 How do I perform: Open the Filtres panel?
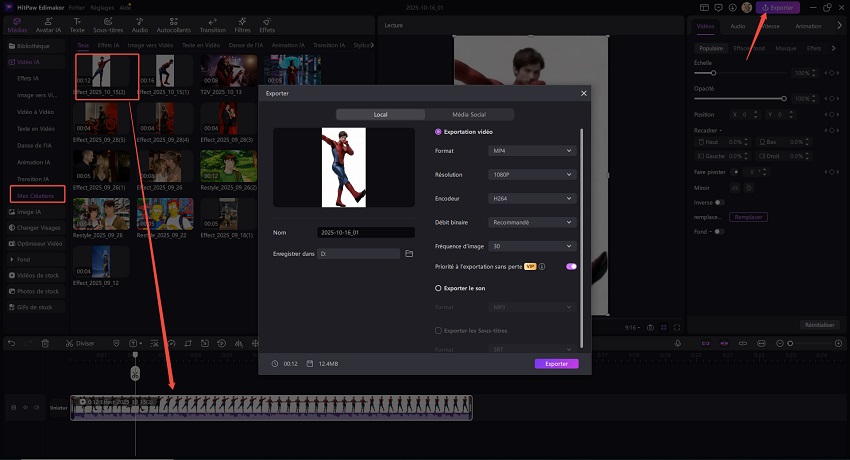point(243,26)
